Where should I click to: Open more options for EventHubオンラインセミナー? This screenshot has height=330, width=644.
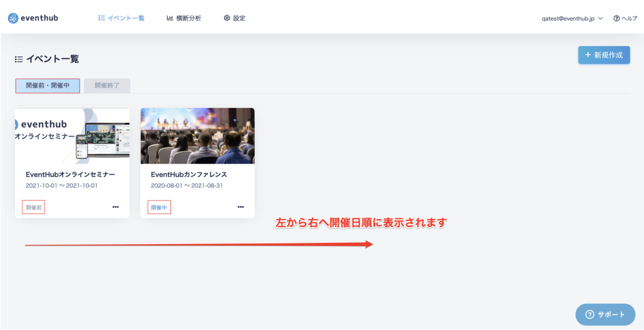(116, 207)
